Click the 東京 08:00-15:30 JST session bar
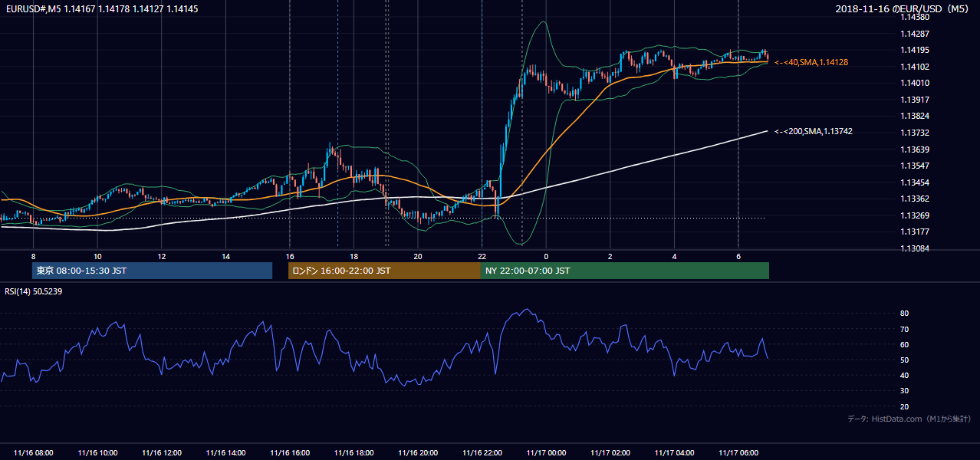The width and height of the screenshot is (980, 460). point(152,271)
